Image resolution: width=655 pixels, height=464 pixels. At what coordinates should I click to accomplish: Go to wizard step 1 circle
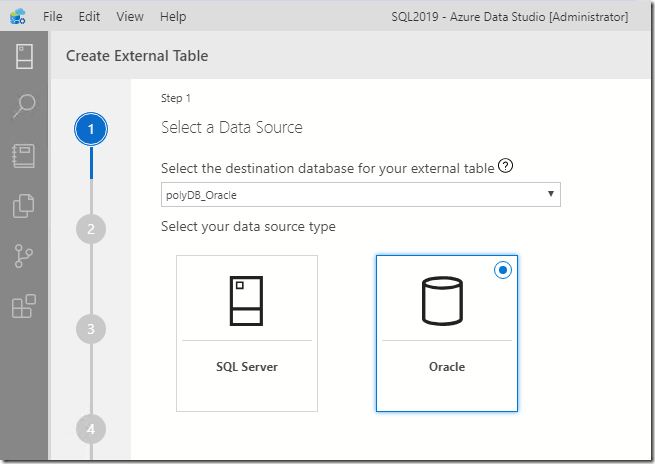91,129
